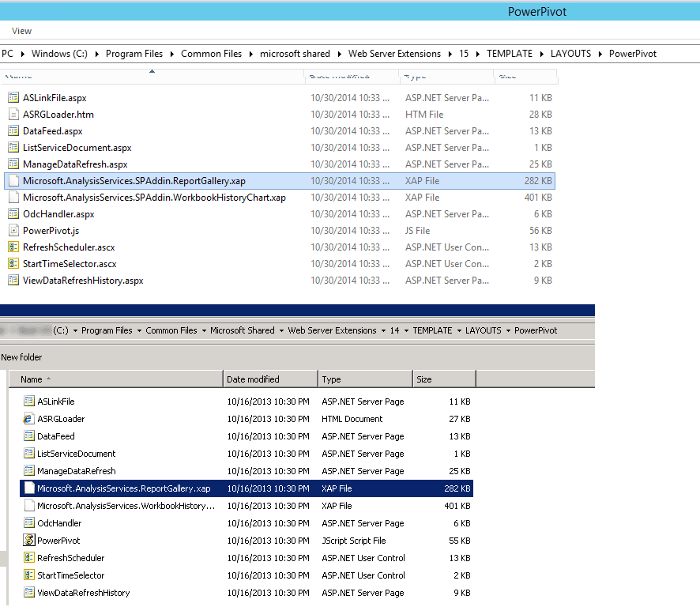Open the View ribbon tab
700x607 pixels.
[21, 31]
